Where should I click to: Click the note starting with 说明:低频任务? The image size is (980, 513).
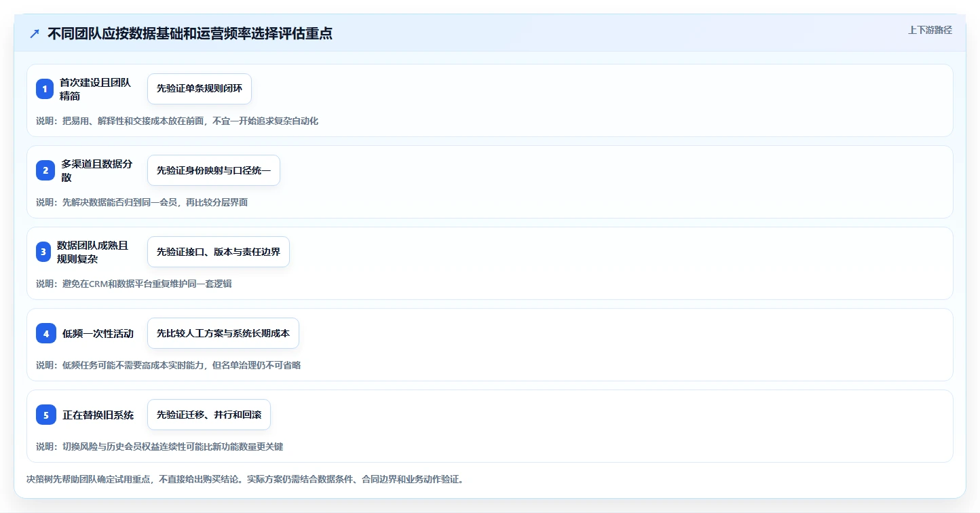click(x=168, y=365)
